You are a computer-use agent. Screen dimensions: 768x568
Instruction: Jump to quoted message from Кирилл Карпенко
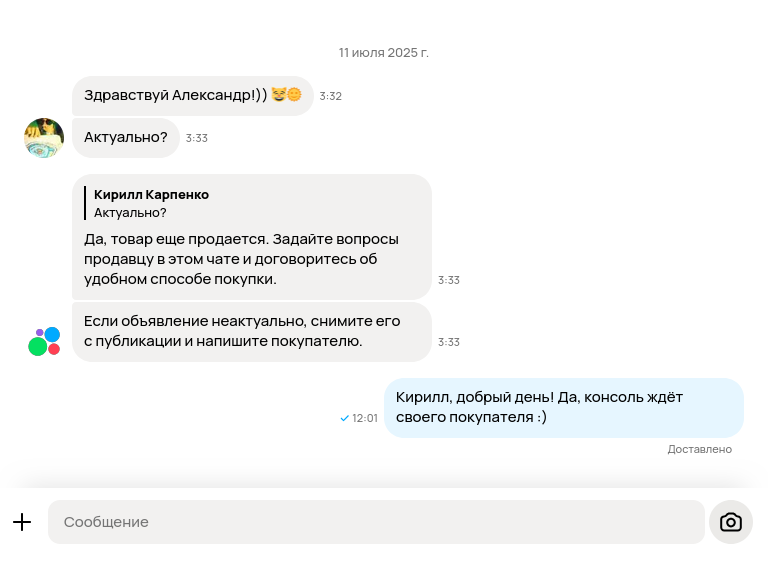click(152, 203)
